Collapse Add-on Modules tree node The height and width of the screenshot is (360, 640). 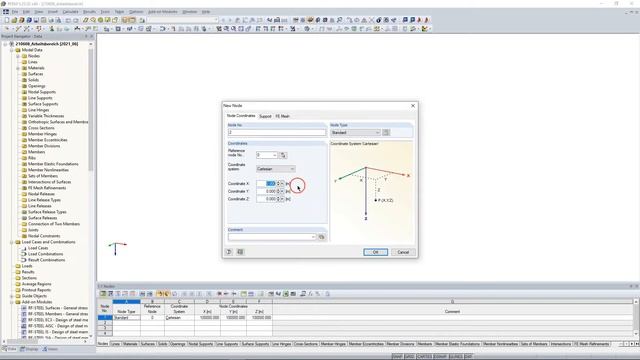pyautogui.click(x=12, y=302)
